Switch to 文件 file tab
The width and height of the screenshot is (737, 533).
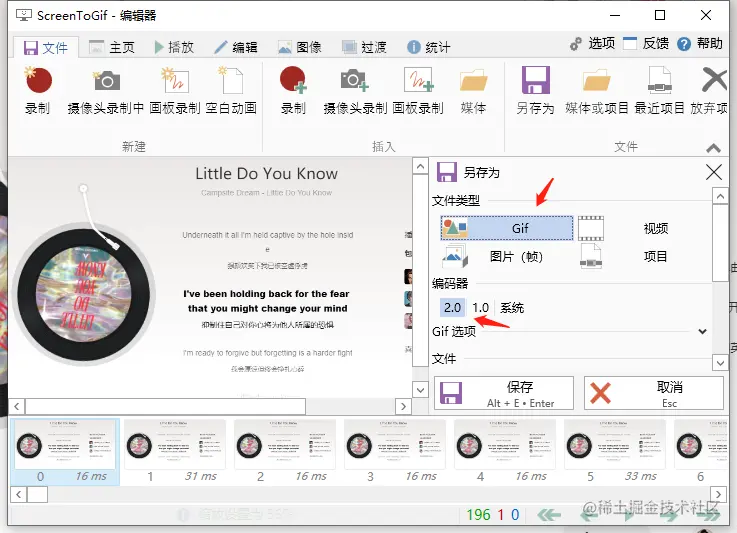click(46, 47)
